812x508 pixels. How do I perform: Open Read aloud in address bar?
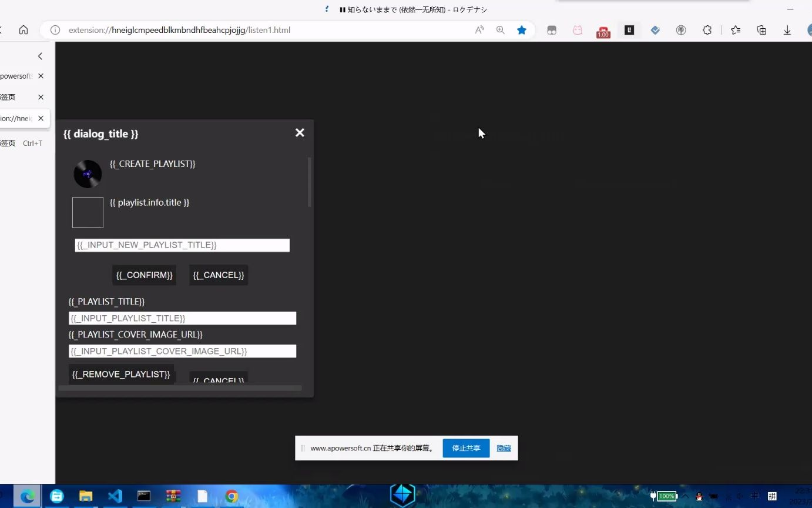click(x=479, y=30)
